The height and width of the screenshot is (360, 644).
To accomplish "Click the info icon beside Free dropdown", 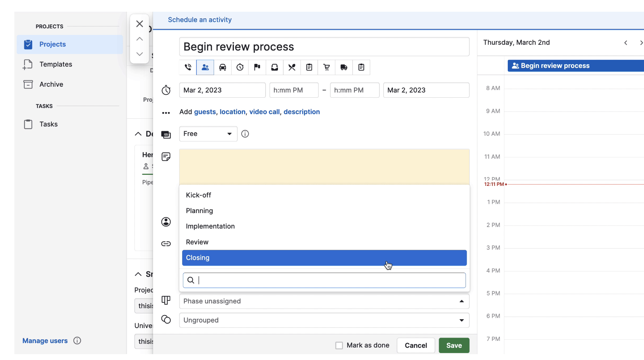I will 245,134.
